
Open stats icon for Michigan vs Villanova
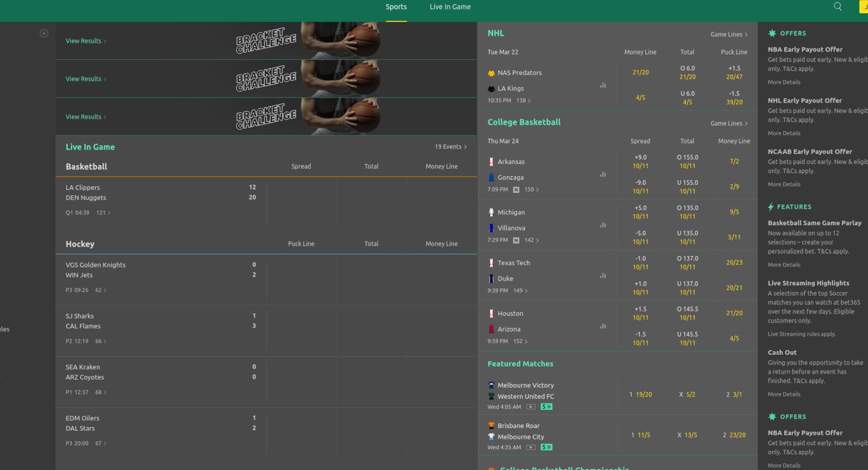[x=603, y=225]
